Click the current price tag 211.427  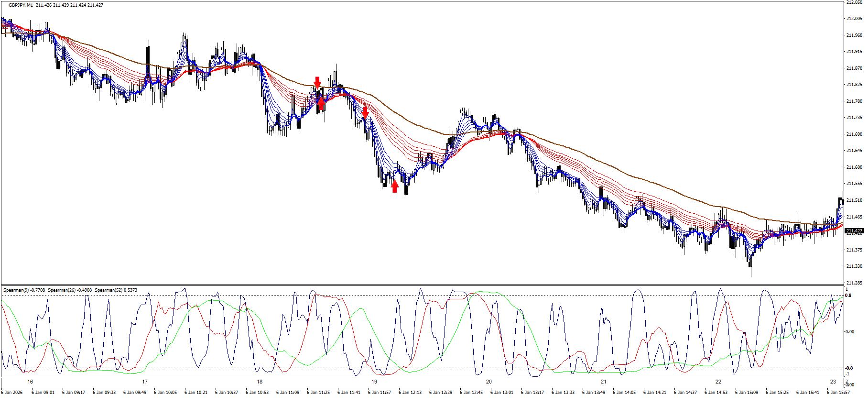point(854,231)
